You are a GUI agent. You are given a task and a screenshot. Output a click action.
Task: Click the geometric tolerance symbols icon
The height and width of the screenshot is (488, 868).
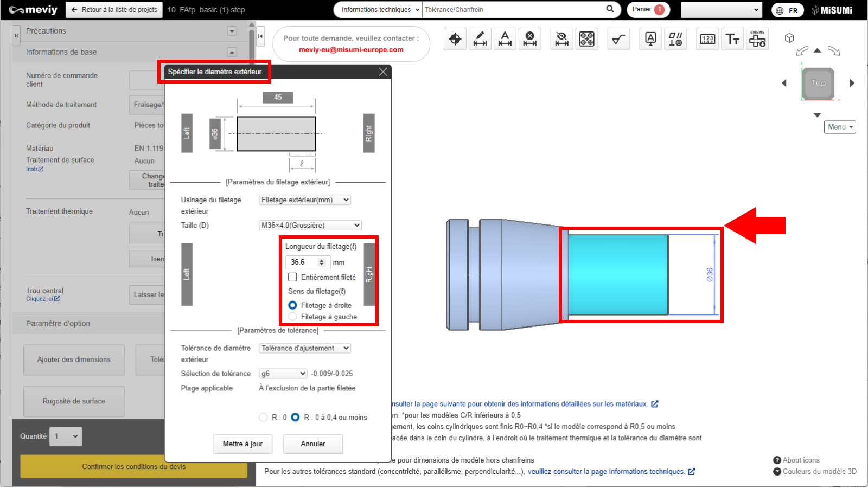click(675, 39)
